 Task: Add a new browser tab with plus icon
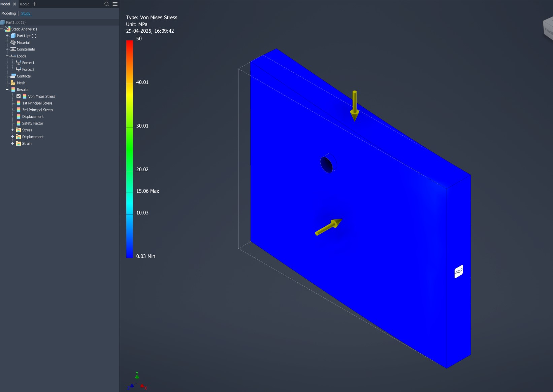coord(34,4)
